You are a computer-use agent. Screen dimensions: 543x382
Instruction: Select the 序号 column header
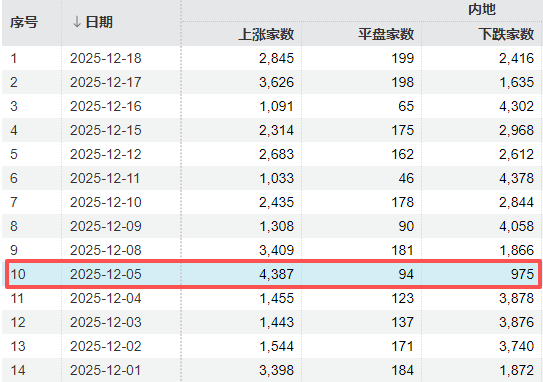click(24, 23)
